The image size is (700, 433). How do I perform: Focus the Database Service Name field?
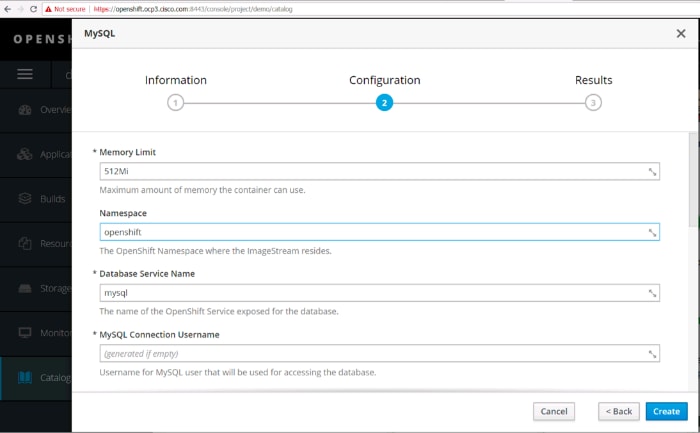(x=379, y=293)
